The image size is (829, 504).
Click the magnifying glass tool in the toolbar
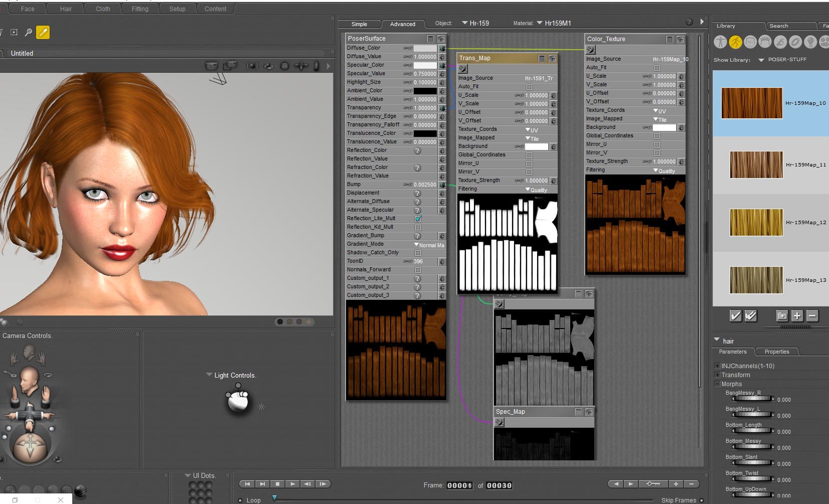[29, 33]
